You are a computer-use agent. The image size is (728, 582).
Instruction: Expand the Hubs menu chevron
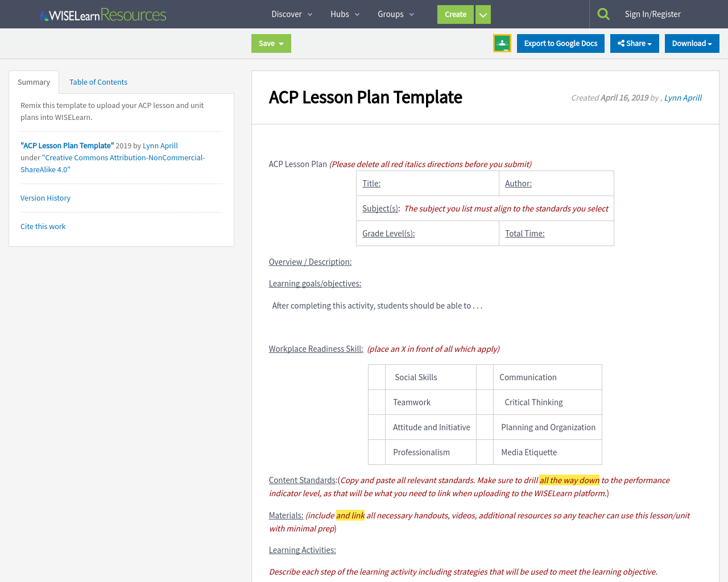(357, 14)
